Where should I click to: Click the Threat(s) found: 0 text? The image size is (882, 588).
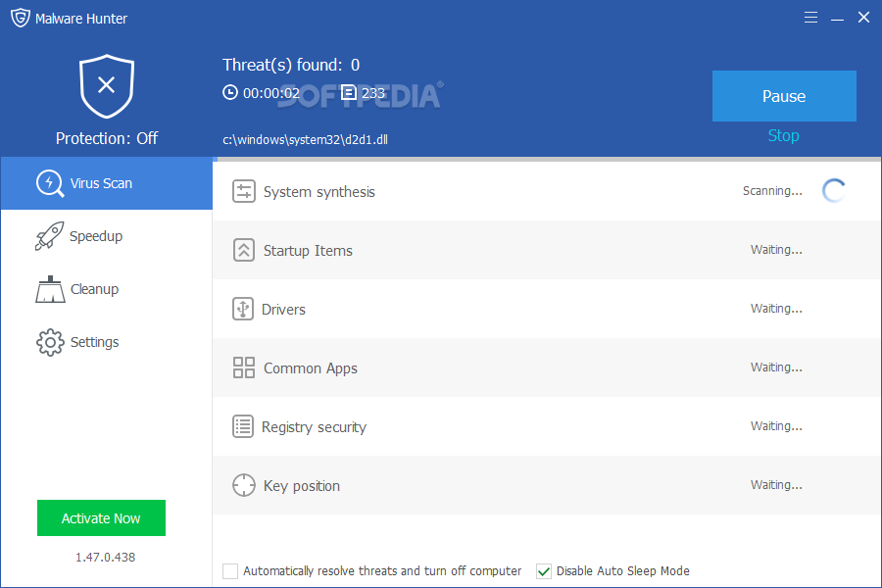coord(291,65)
